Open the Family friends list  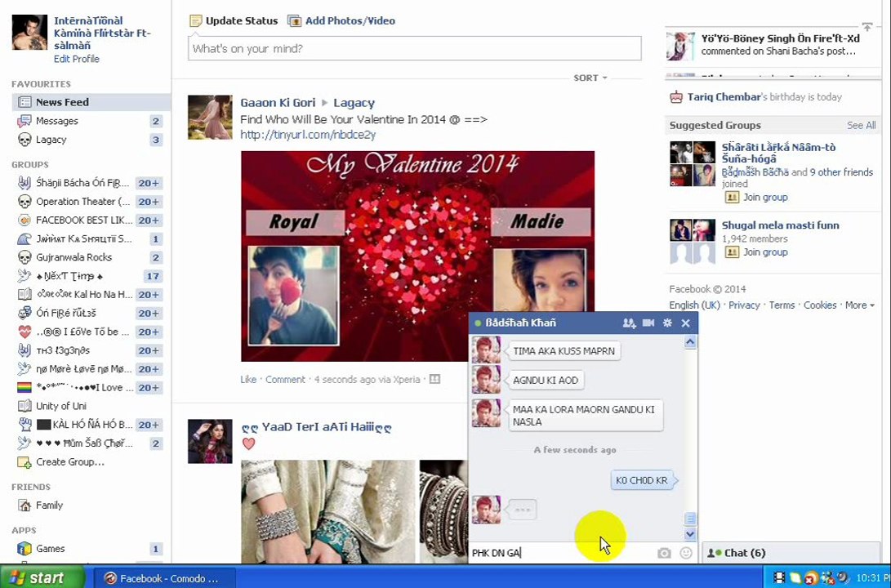49,505
